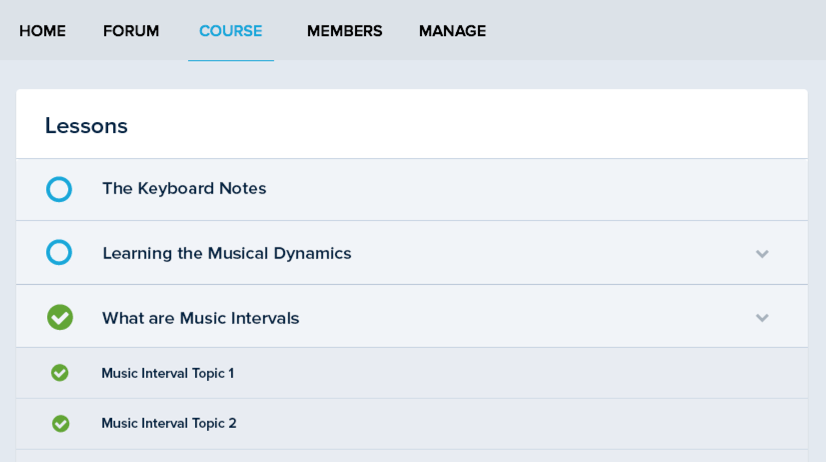Select the Course tab
Screen dimensions: 826x462
coord(230,31)
